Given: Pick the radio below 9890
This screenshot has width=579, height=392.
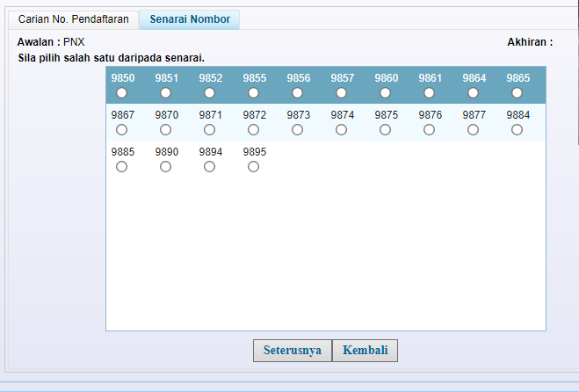Looking at the screenshot, I should click(165, 167).
